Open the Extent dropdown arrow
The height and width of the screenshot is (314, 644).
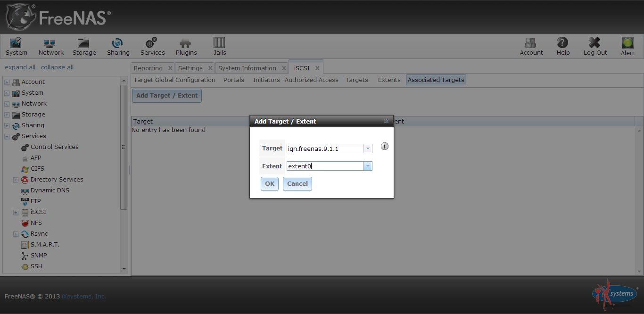tap(368, 166)
